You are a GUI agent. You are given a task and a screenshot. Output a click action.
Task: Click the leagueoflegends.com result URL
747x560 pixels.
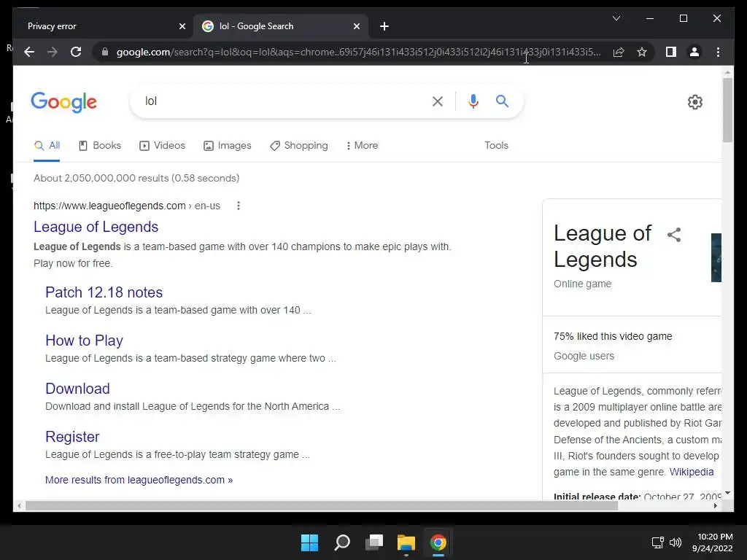point(127,206)
